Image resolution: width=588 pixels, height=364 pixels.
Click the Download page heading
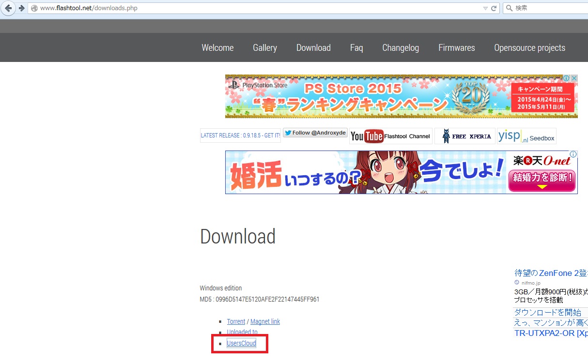pos(238,237)
